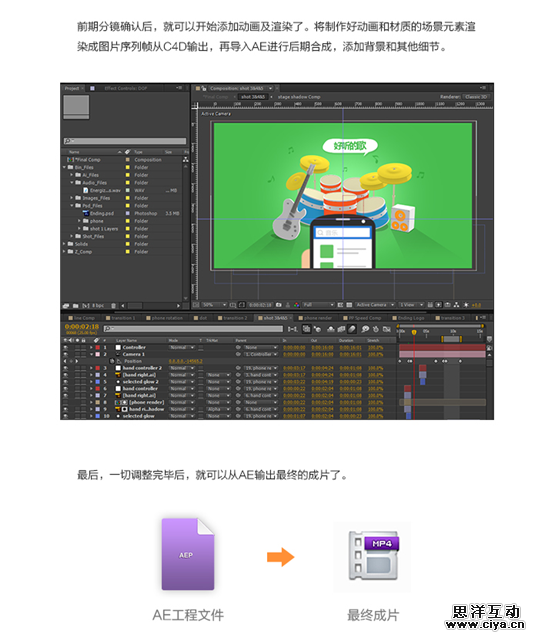Click the 8 bpc color depth button

click(98, 305)
